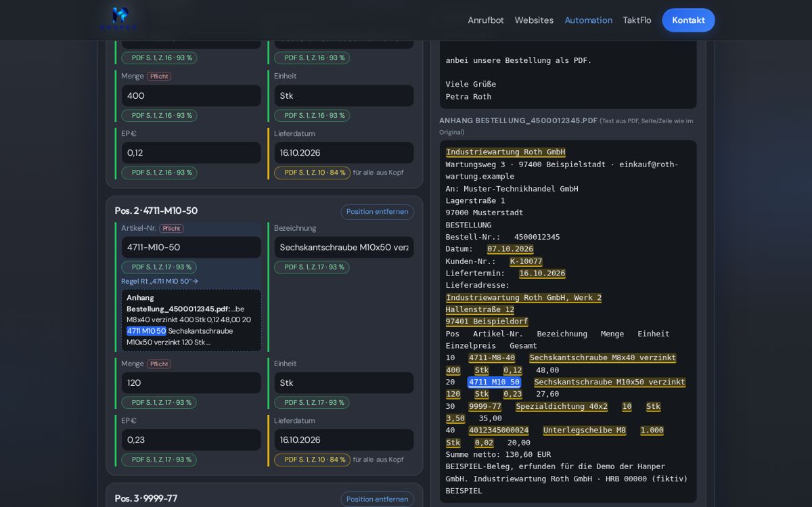Click highlighted date 07.10.2026 in PDF text

coord(510,249)
